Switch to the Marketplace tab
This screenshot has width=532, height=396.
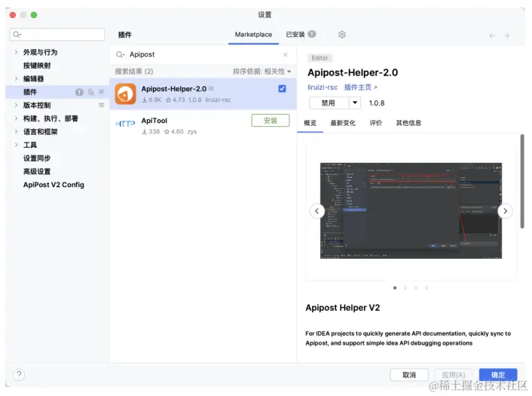253,34
